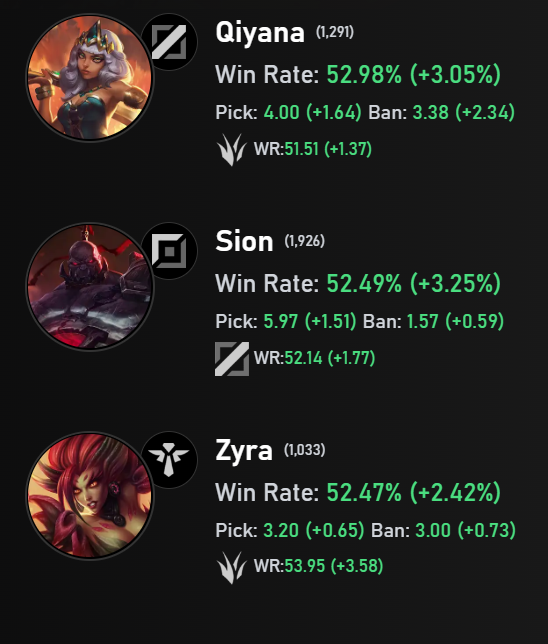Click Qiyana's champion portrait
The image size is (548, 644).
90,78
